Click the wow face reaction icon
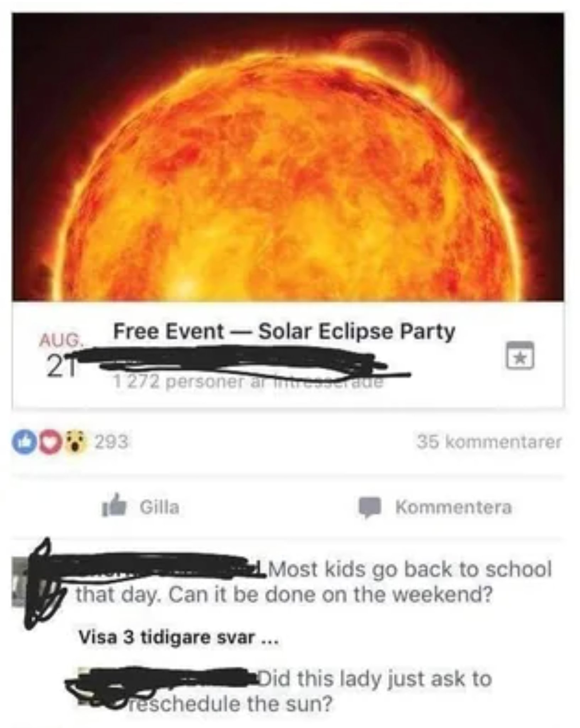This screenshot has height=728, width=580. click(74, 442)
